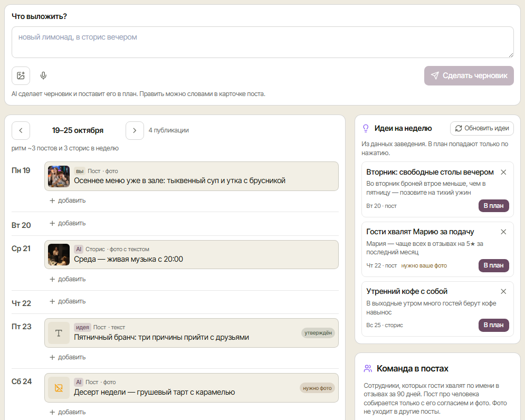
Task: Add a publication on Monday 19
Action: [x=68, y=201]
